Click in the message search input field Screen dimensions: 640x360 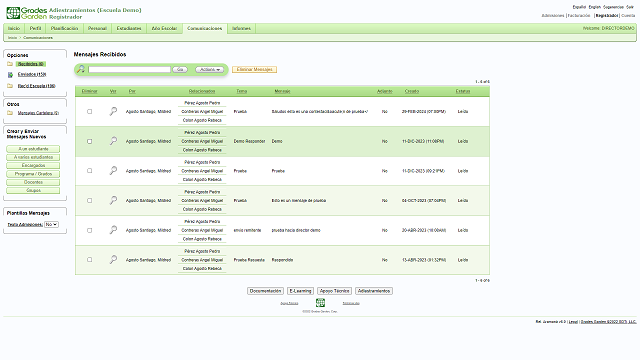point(129,69)
